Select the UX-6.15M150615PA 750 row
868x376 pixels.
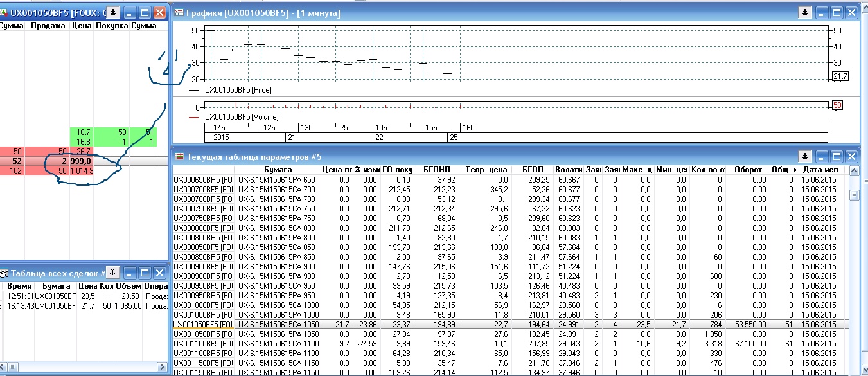pos(509,219)
